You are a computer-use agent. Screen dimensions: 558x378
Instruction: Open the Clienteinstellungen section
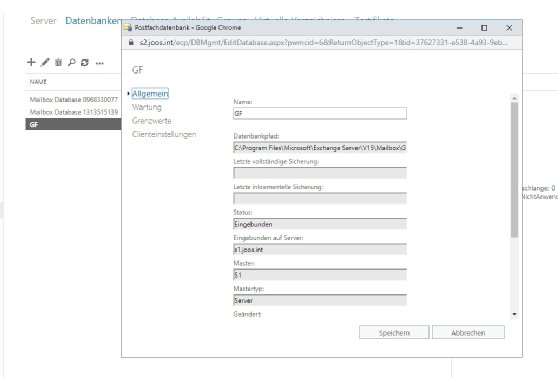click(164, 134)
